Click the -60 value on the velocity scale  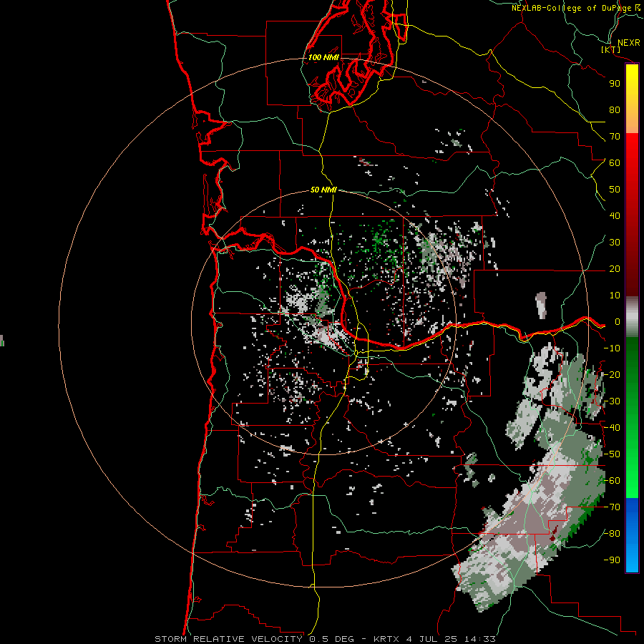pyautogui.click(x=612, y=481)
